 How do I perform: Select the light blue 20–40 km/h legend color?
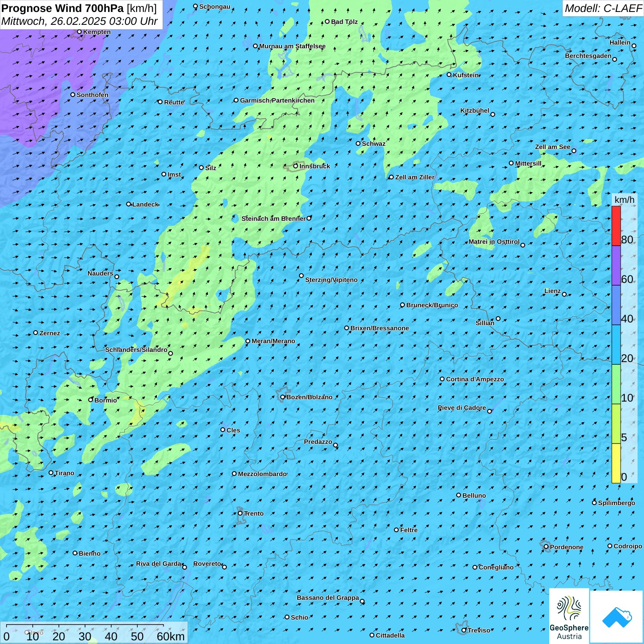point(616,345)
